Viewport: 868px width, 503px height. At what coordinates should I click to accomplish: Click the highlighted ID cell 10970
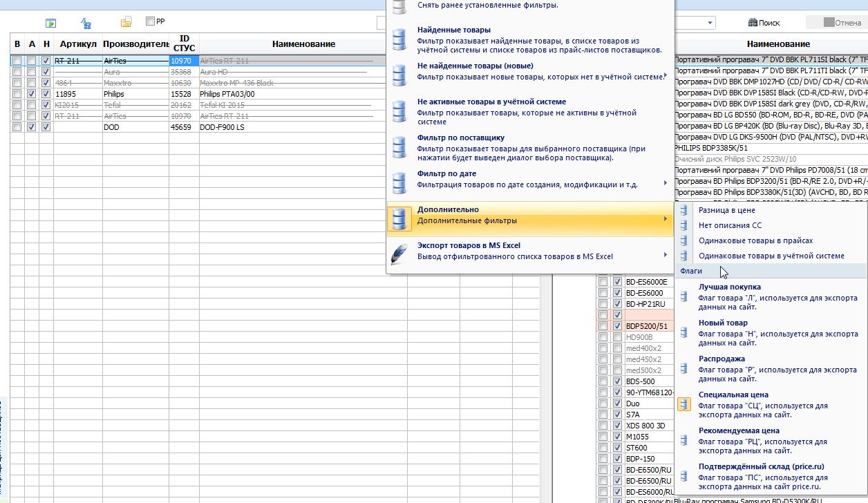183,61
